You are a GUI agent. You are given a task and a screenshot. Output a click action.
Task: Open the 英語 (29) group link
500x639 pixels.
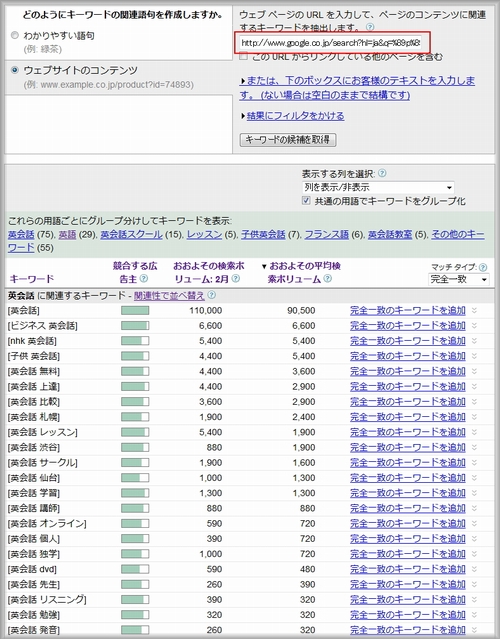click(x=67, y=234)
